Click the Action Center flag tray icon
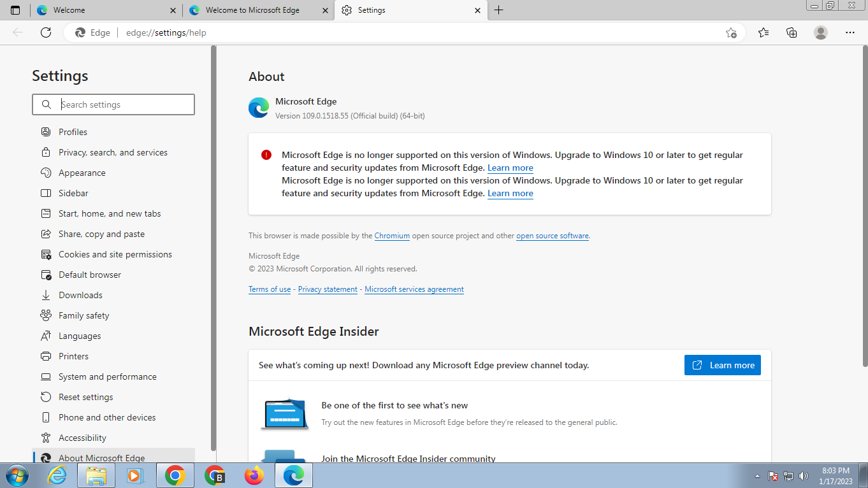868x488 pixels. coord(773,476)
